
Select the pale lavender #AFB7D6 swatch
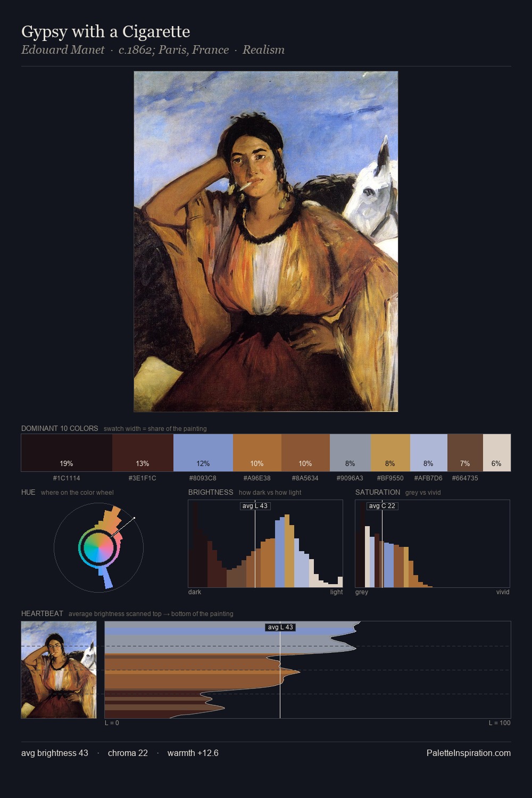[429, 453]
